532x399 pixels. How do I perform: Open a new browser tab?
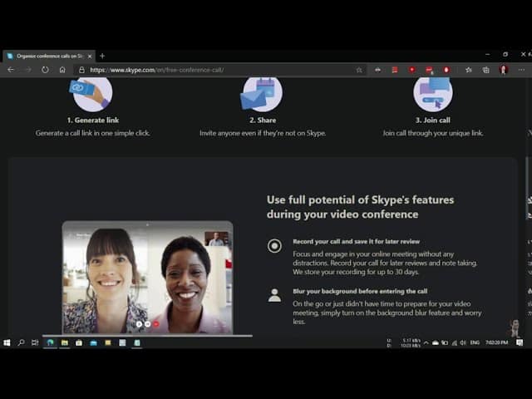point(102,56)
